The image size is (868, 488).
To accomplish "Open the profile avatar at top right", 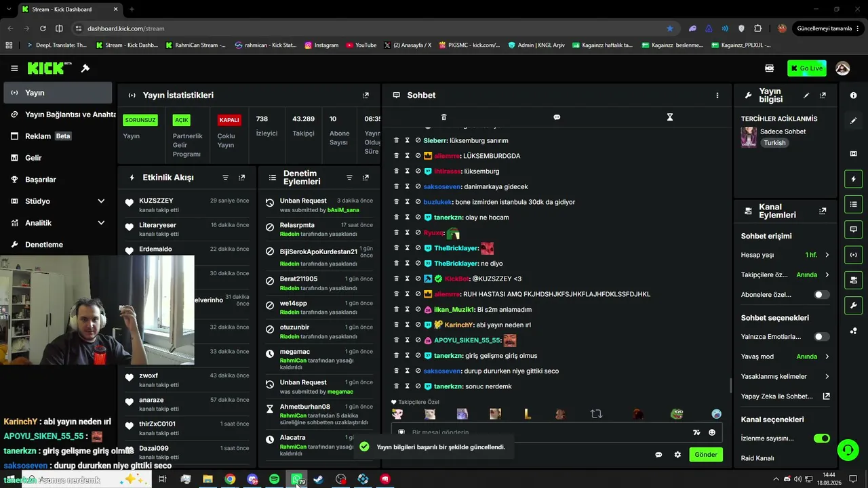I will coord(843,68).
